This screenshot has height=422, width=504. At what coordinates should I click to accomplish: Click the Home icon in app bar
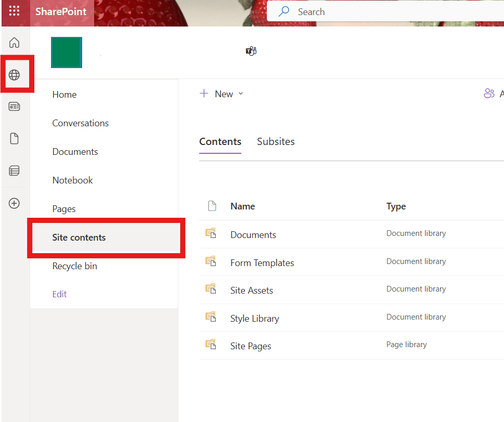[15, 43]
